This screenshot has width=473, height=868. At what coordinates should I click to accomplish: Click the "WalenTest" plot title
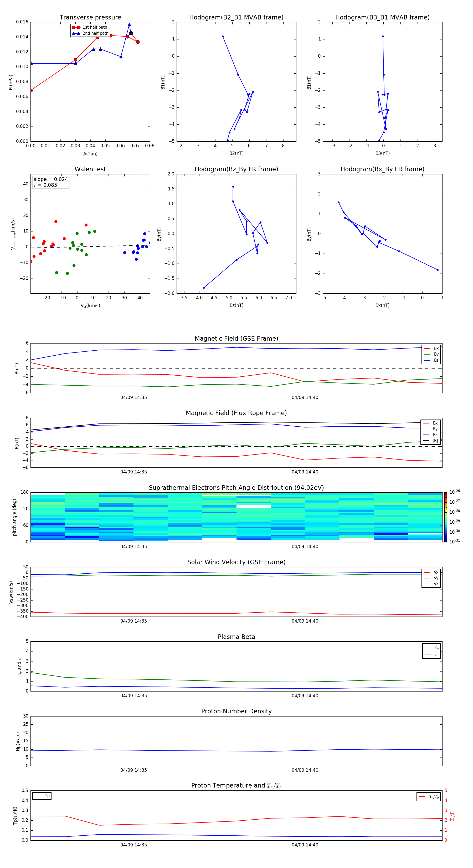click(x=90, y=169)
